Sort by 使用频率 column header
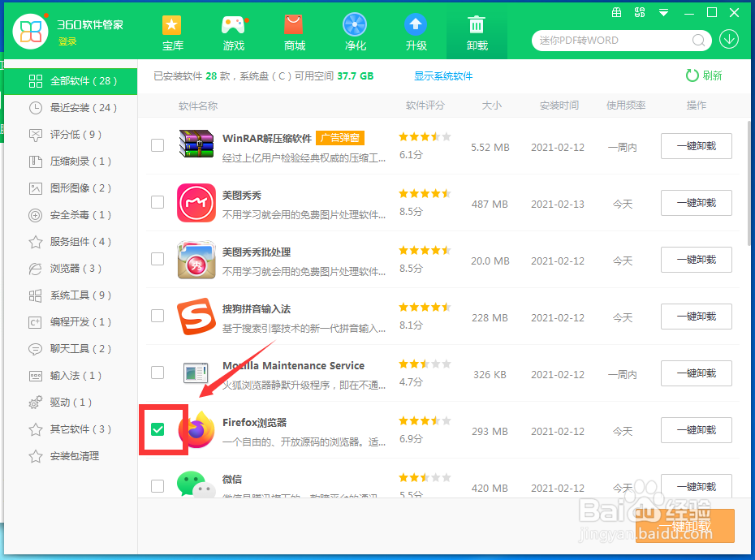 (x=625, y=106)
